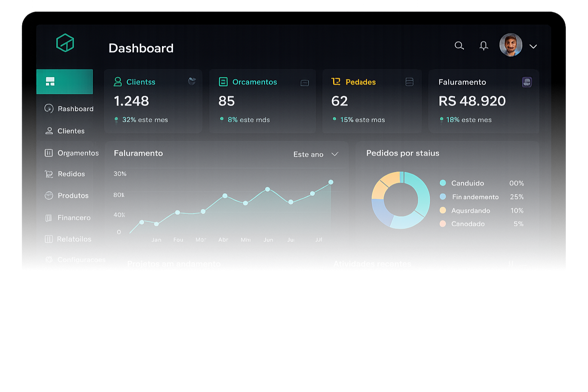Click the green cube logo
The height and width of the screenshot is (392, 588).
65,42
